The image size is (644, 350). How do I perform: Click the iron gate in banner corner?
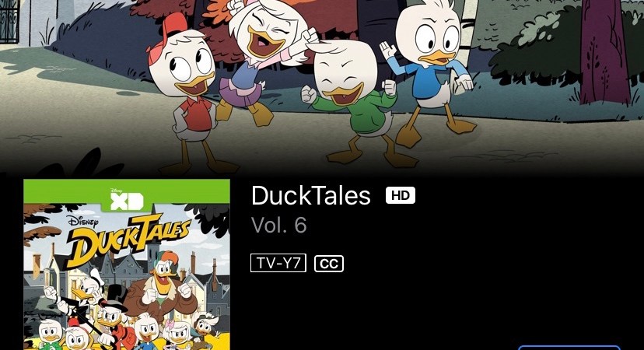[x=9, y=20]
